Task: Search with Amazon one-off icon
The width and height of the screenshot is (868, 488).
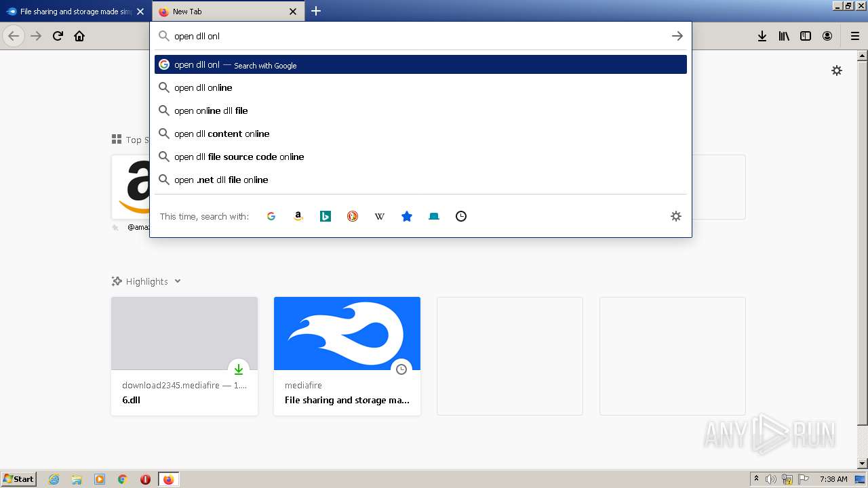Action: pos(298,216)
